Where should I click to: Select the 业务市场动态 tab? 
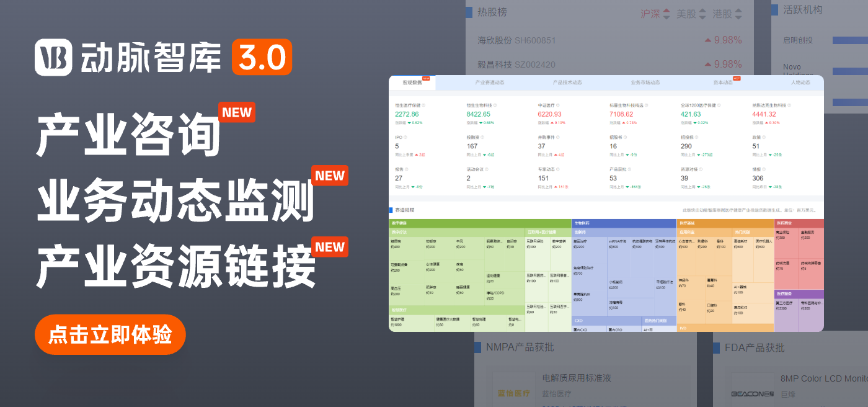click(645, 83)
